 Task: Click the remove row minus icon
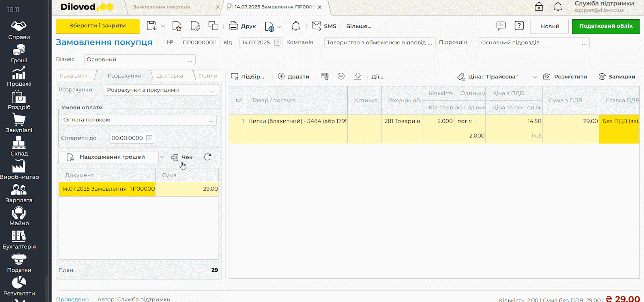[341, 76]
